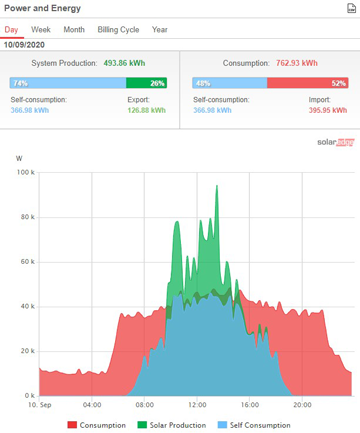
Task: Toggle the Consumption series in the legend
Action: point(97,425)
